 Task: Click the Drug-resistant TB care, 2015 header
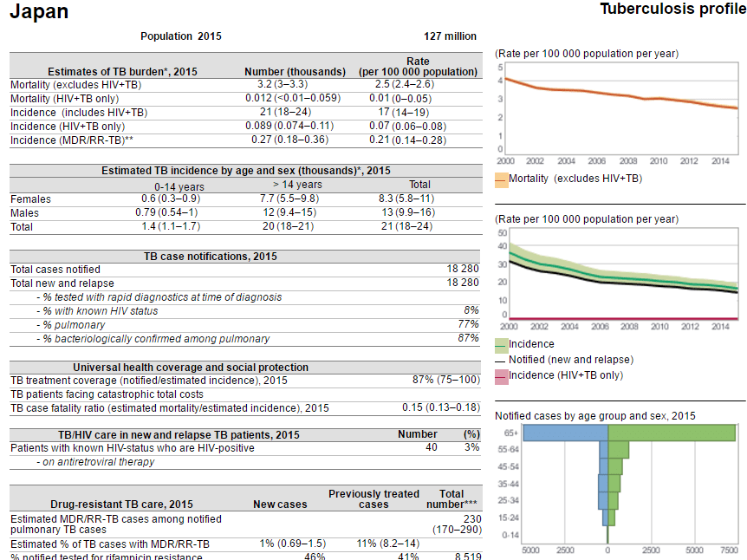(x=121, y=504)
